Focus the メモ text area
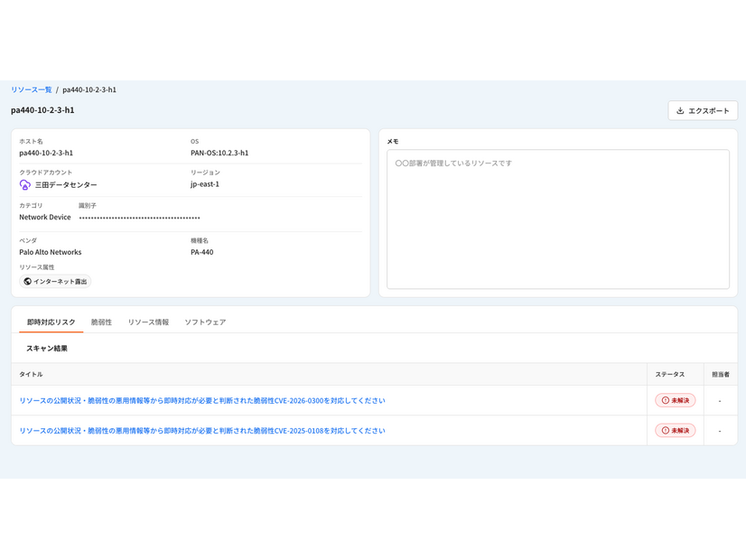 tap(558, 219)
